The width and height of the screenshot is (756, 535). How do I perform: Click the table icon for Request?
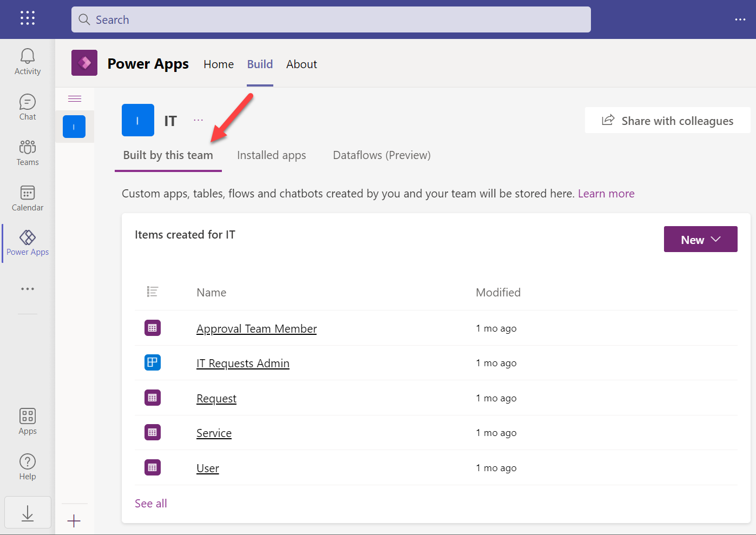[x=153, y=398]
